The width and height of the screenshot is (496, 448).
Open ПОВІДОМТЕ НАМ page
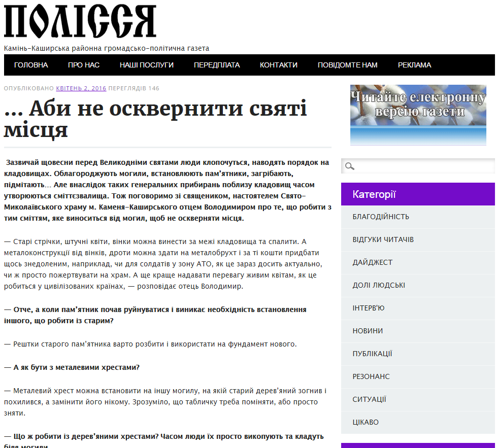[348, 65]
